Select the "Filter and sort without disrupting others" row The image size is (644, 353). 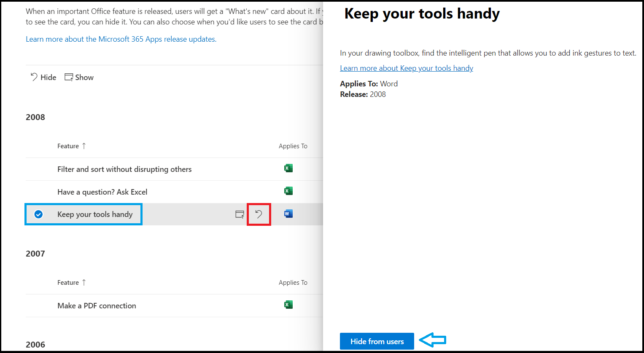(x=124, y=169)
